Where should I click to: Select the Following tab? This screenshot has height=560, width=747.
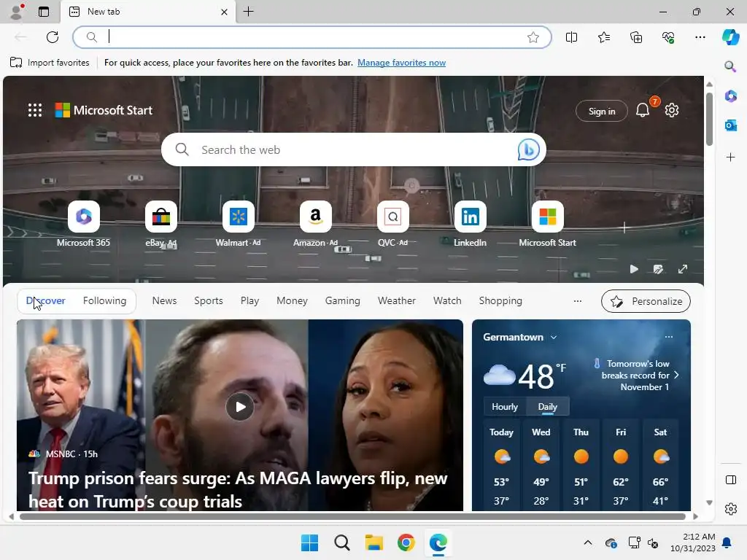104,300
